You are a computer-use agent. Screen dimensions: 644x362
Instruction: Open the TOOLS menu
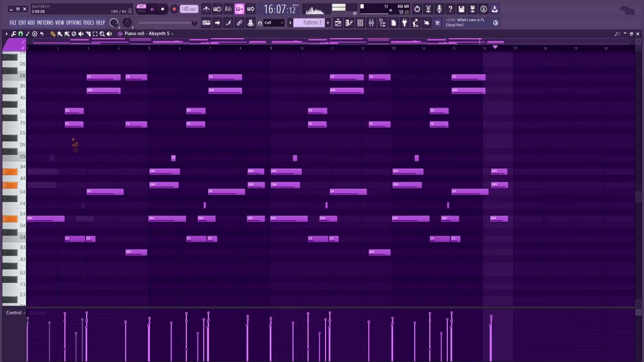89,23
